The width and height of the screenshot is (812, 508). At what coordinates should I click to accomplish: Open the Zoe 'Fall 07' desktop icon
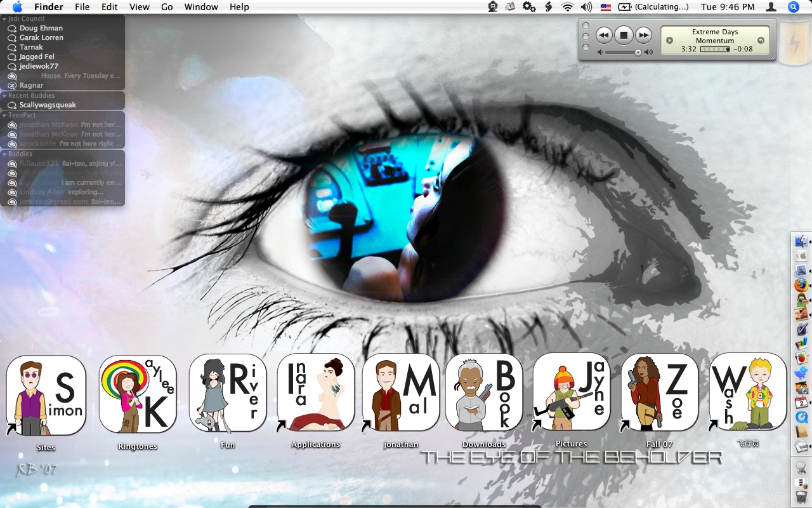pyautogui.click(x=660, y=392)
